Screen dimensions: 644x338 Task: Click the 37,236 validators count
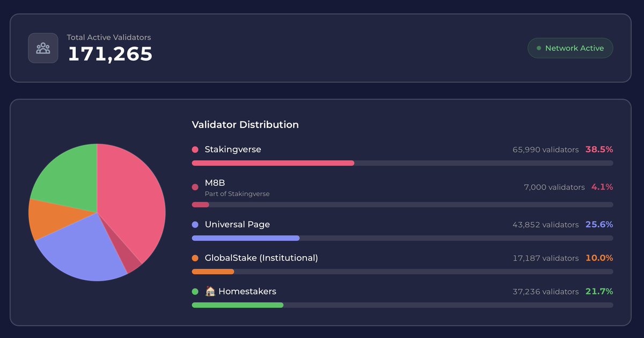546,291
